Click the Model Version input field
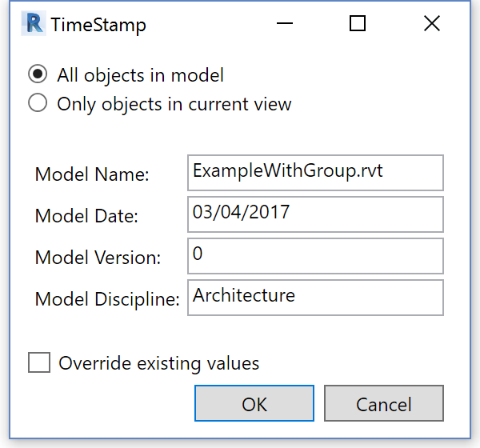 point(314,255)
